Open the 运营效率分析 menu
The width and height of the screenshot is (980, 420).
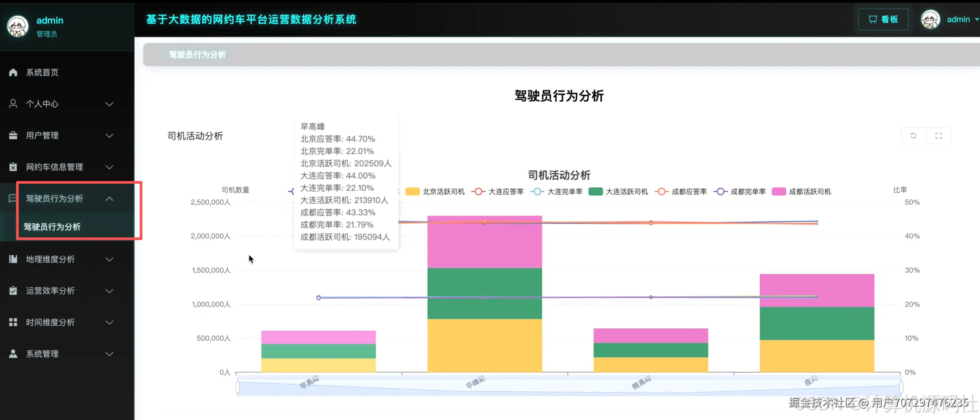(x=67, y=291)
